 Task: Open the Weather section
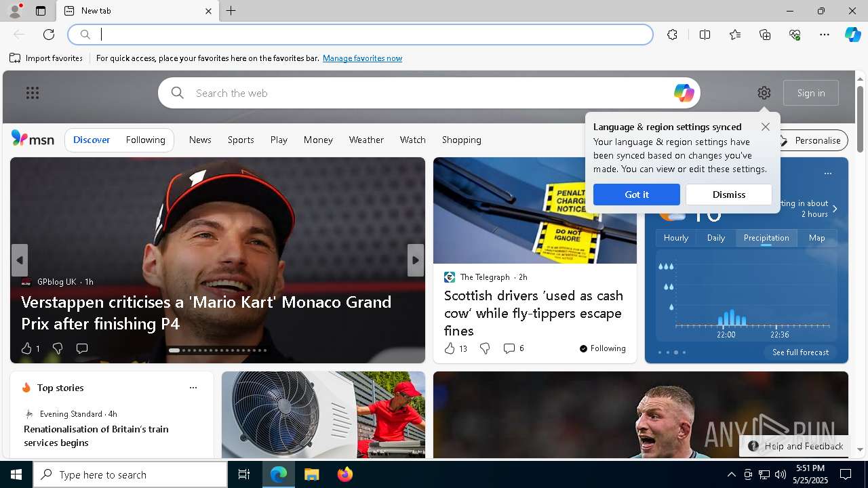pos(366,140)
